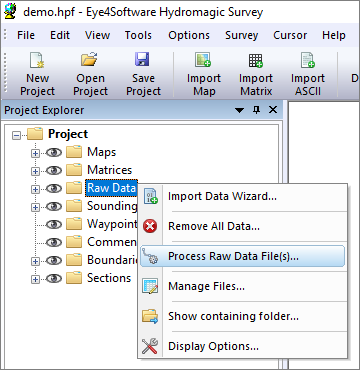360x370 pixels.
Task: Open the Project Explorer panel dropdown arrow
Action: pyautogui.click(x=239, y=110)
